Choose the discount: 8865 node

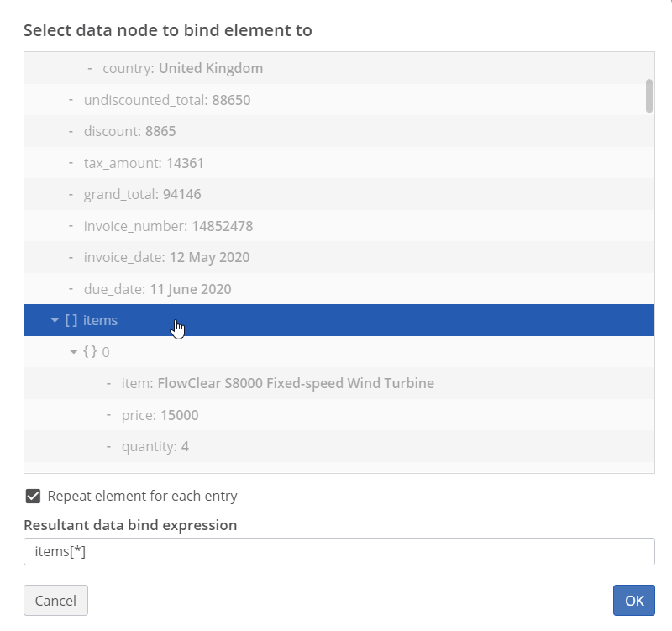pos(129,131)
